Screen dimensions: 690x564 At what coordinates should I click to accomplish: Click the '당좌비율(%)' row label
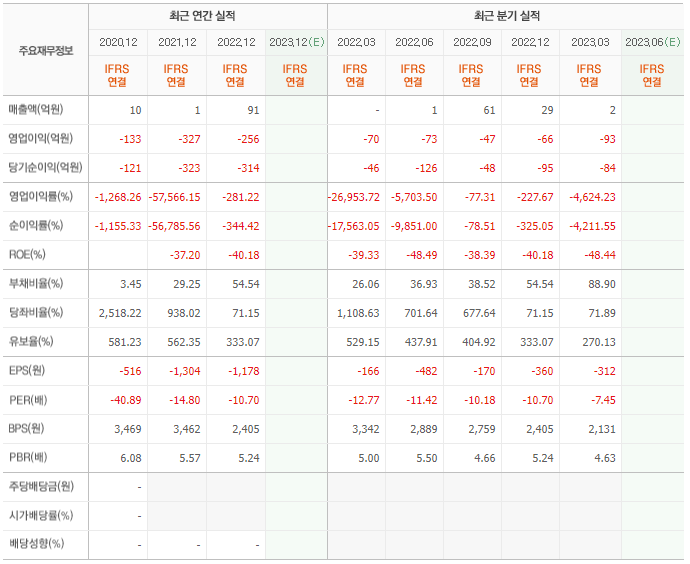point(36,313)
